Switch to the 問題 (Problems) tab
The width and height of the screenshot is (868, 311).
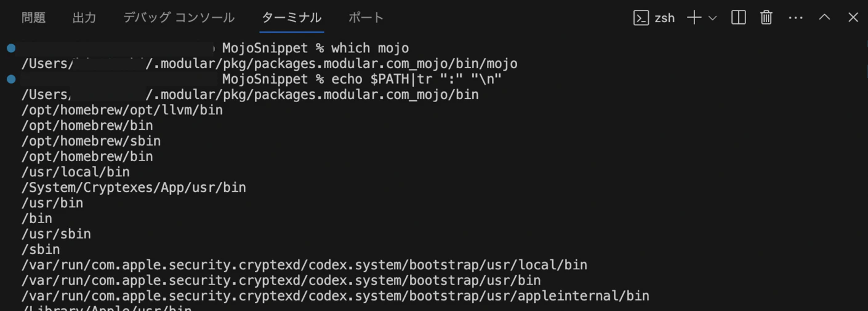coord(33,17)
